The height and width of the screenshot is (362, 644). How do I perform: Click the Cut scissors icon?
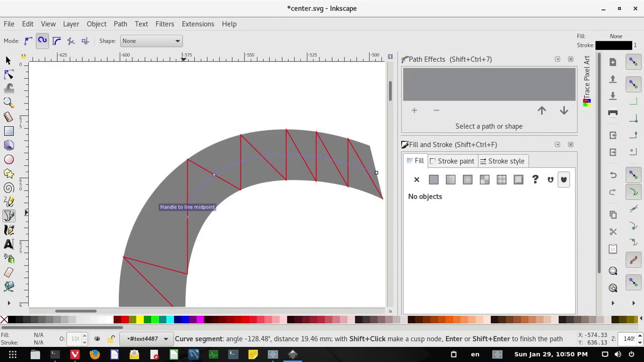613,232
